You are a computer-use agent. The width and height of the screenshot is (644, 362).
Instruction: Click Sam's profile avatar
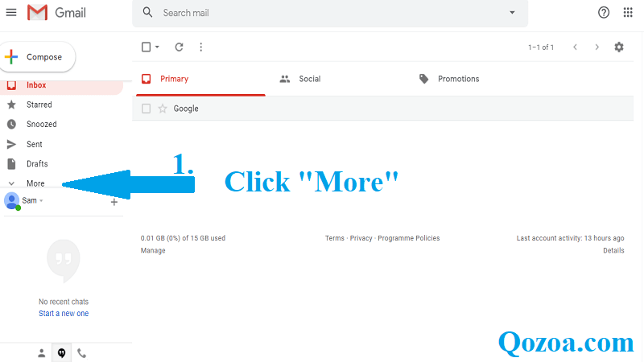click(x=11, y=200)
